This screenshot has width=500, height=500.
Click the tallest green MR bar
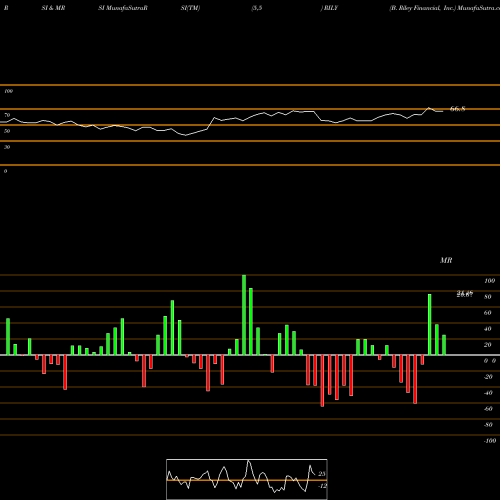(x=244, y=315)
